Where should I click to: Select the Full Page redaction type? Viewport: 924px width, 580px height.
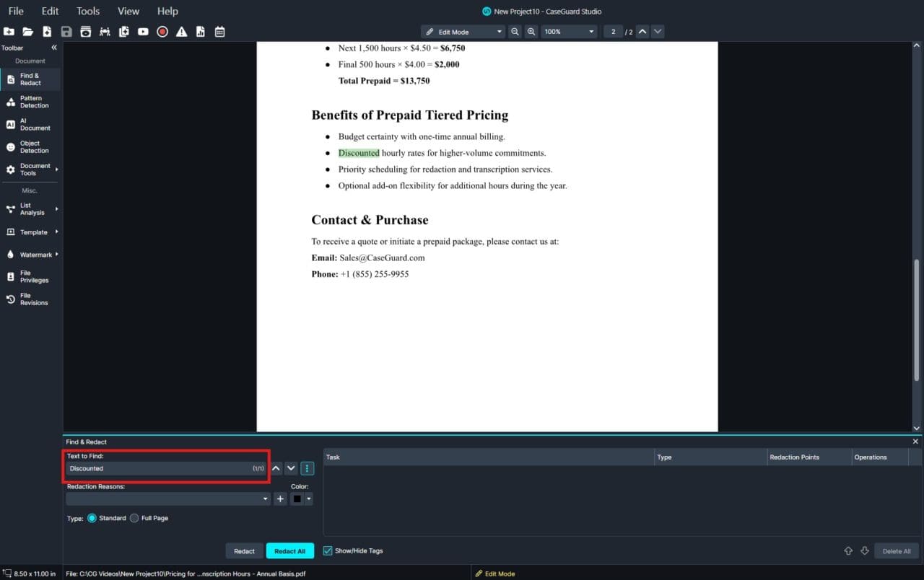click(x=134, y=518)
